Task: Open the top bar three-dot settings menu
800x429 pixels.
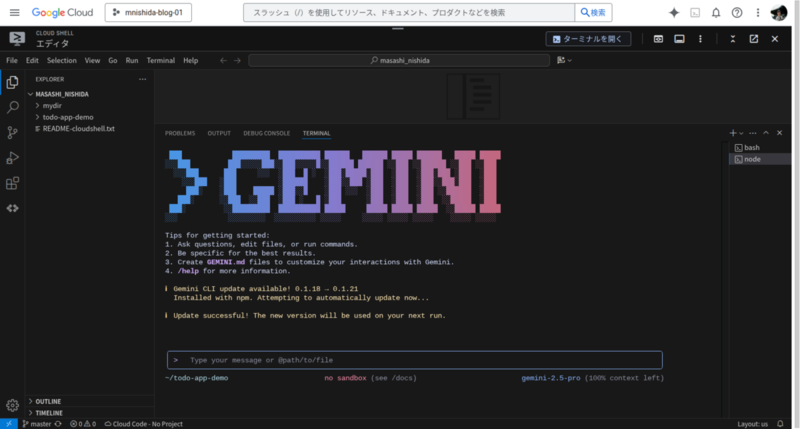Action: (x=758, y=13)
